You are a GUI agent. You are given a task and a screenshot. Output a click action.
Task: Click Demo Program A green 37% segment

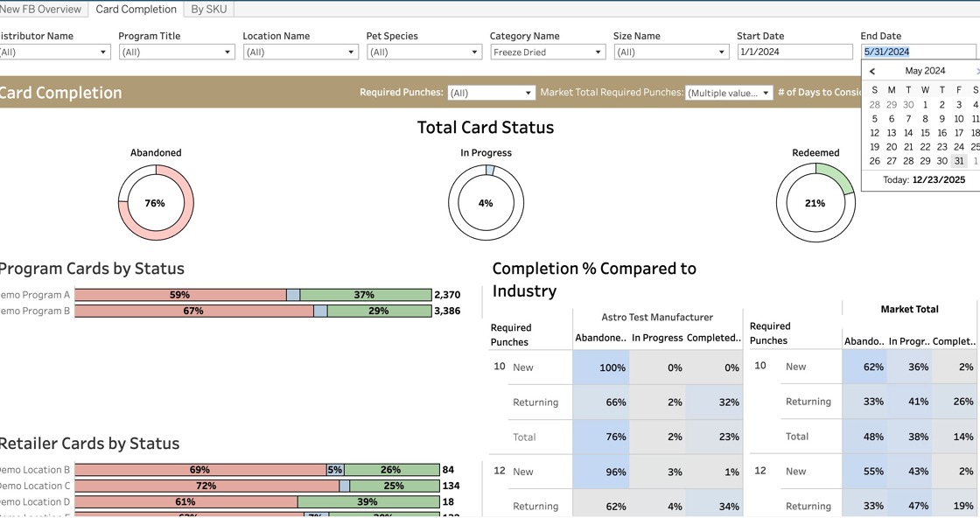pos(366,295)
